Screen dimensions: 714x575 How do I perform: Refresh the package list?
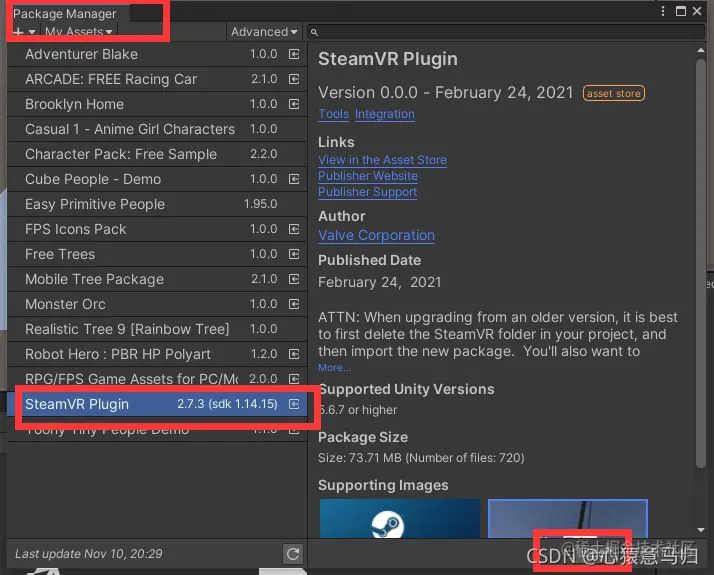[293, 554]
